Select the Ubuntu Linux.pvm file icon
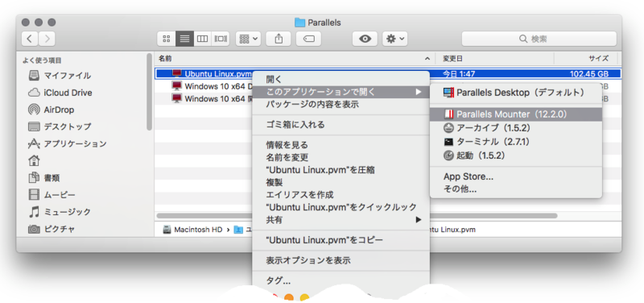The width and height of the screenshot is (644, 303). (x=176, y=74)
